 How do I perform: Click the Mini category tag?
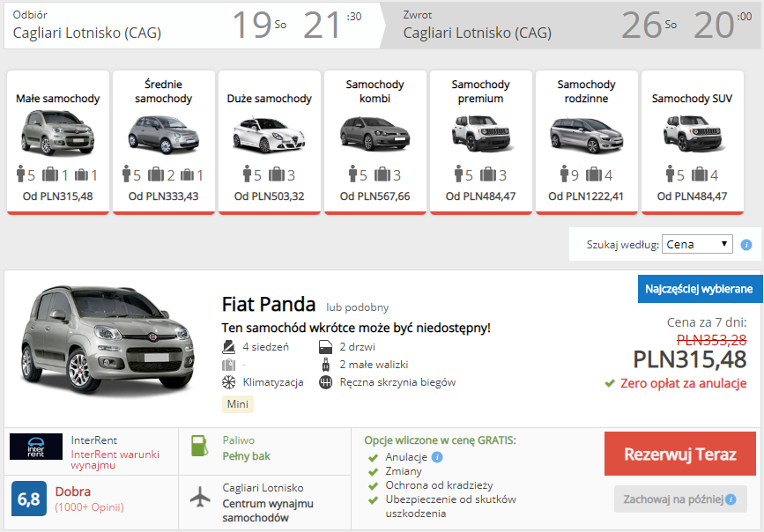238,404
